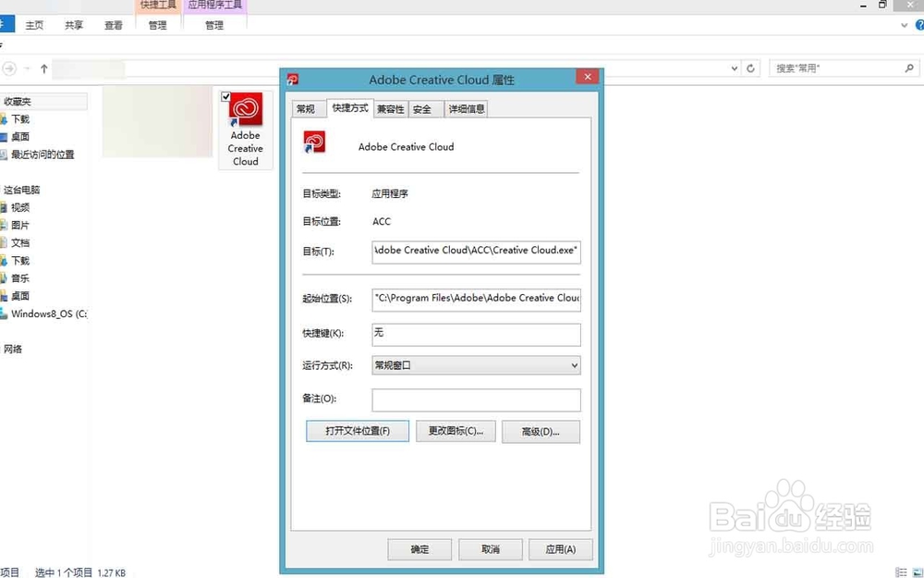Switch to the 详细信息 properties tab

click(467, 109)
